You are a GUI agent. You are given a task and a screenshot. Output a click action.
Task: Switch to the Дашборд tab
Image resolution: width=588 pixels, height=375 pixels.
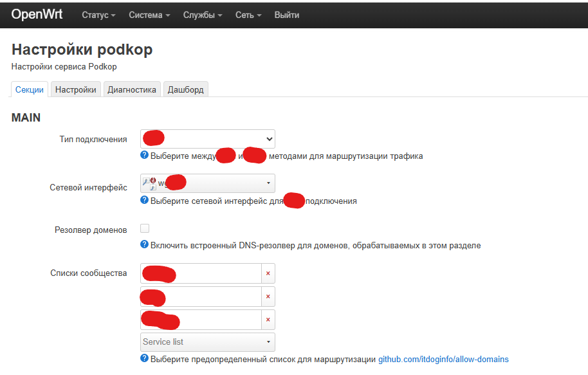click(x=186, y=89)
